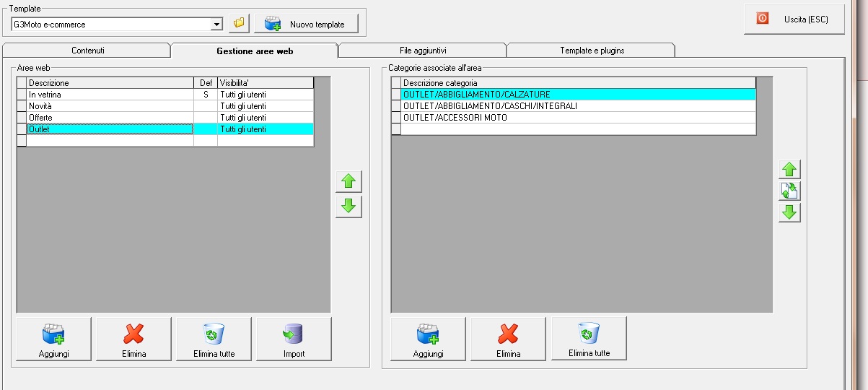Switch to Template e plugins tab

coord(592,51)
